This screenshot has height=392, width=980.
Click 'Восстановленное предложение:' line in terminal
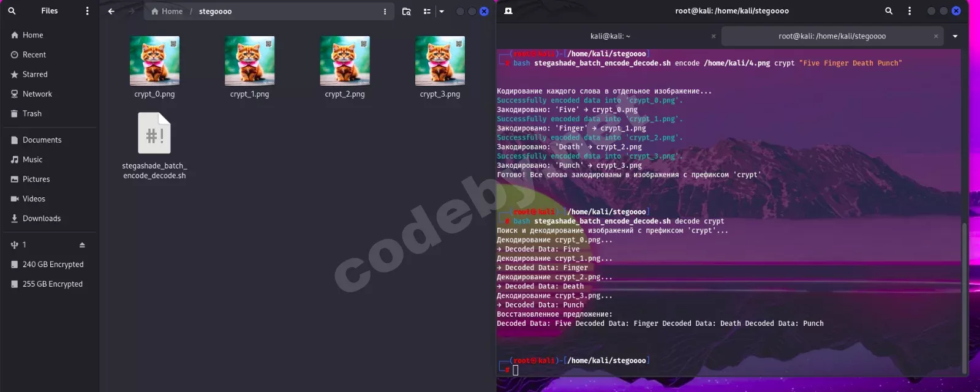point(554,314)
